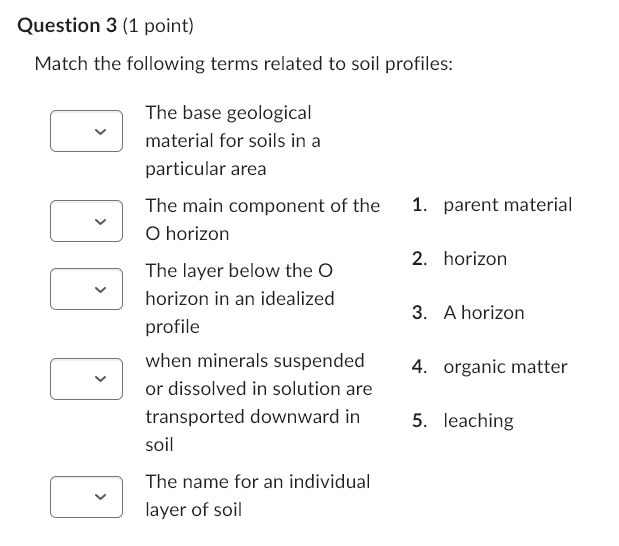Image resolution: width=619 pixels, height=546 pixels.
Task: Open dropdown beside "base geological material" prompt
Action: tap(86, 131)
